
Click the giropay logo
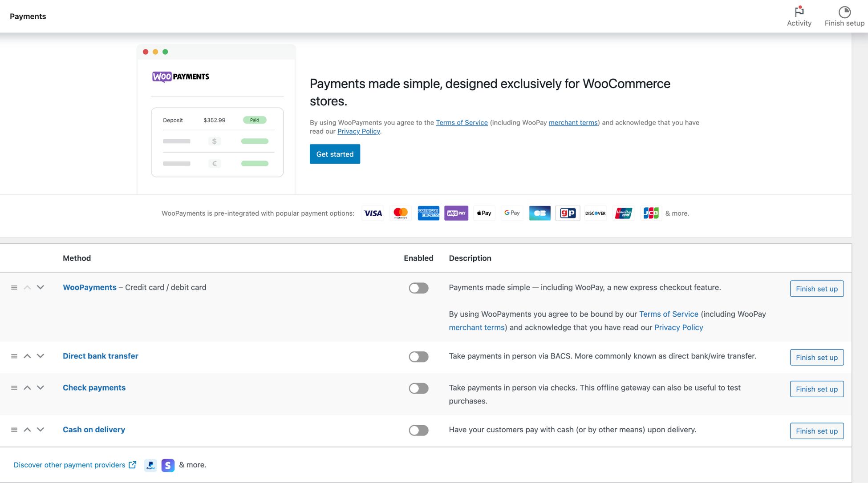point(568,213)
